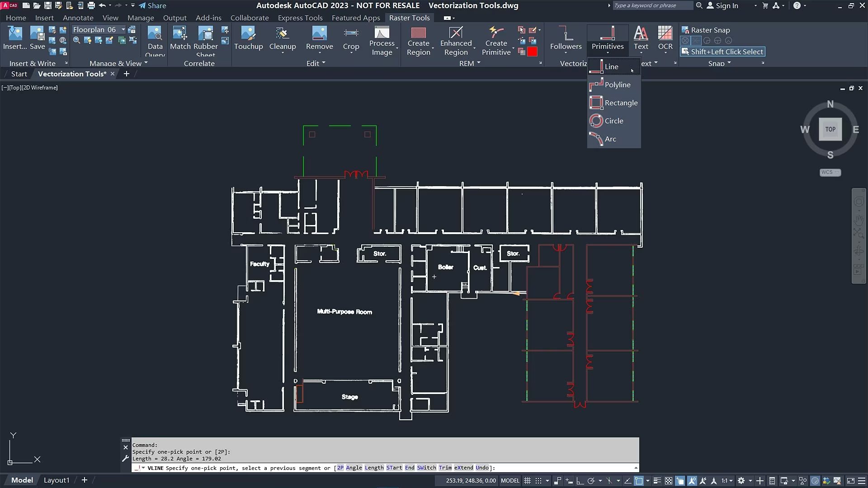This screenshot has height=488, width=868.
Task: Open the Floorplan 06 dropdown
Action: coord(123,29)
